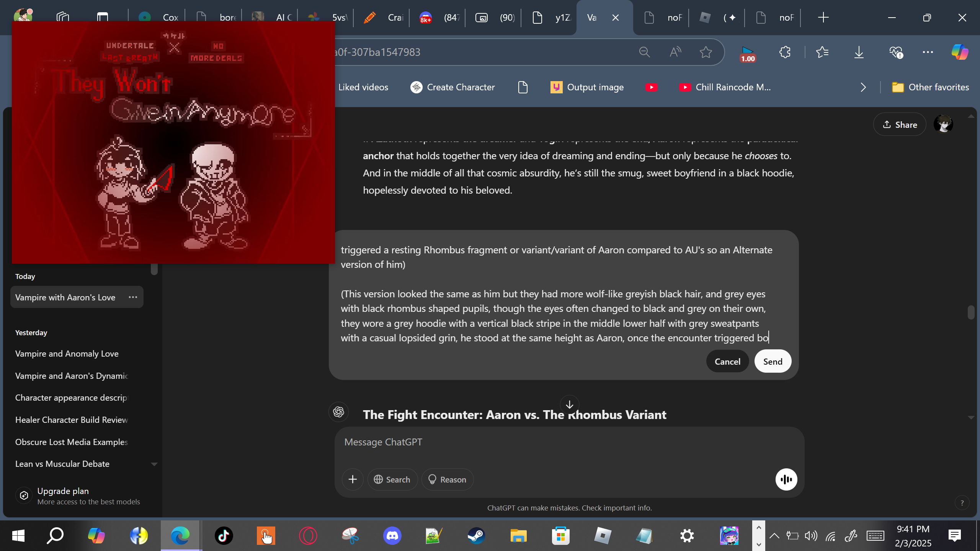Open the Favorites list icon
Viewport: 980px width, 551px height.
coord(822,52)
